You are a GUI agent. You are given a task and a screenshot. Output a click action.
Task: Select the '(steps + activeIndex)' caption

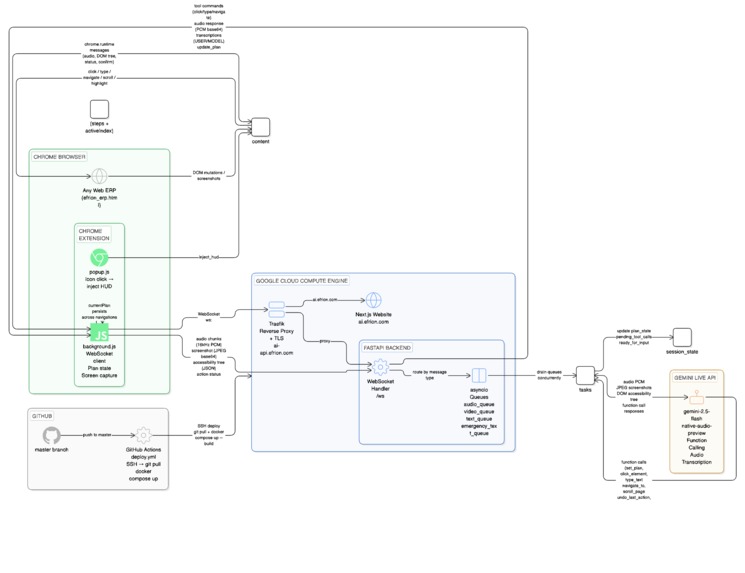tap(99, 127)
